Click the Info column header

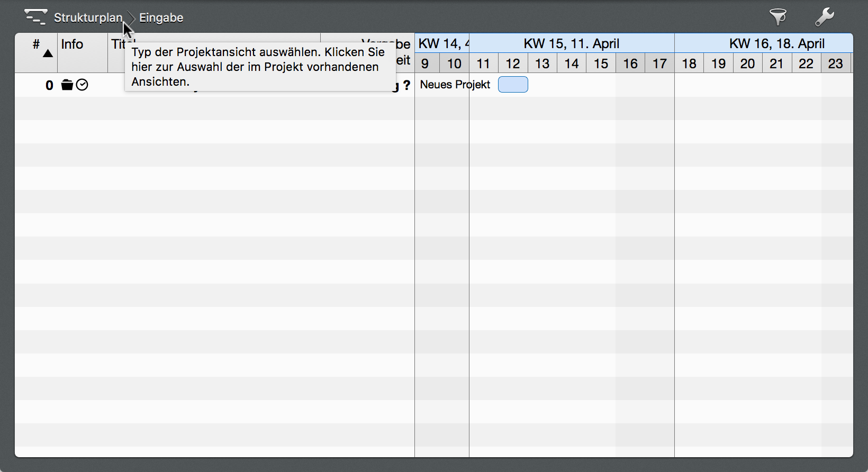click(x=83, y=52)
